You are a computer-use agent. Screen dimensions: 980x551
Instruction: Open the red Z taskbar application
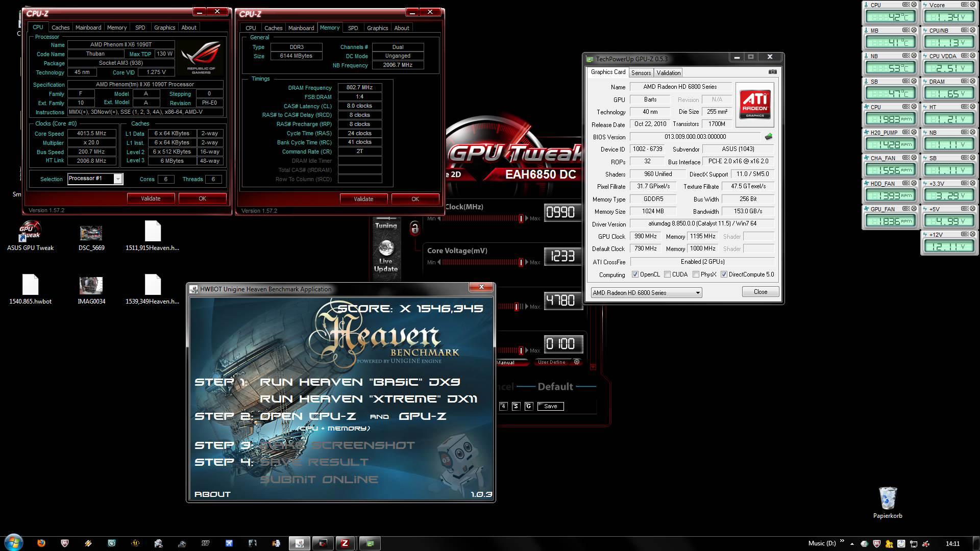point(345,543)
